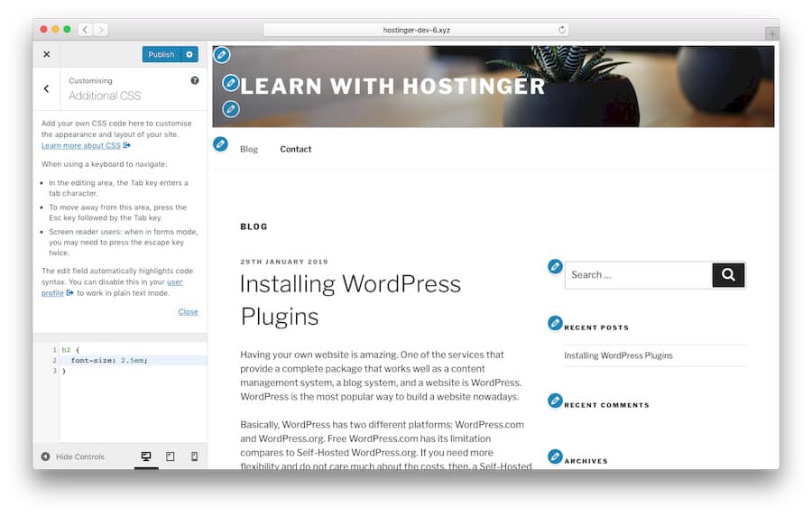The image size is (812, 516).
Task: Click edit pencil for Recent Comments widget
Action: [x=555, y=401]
